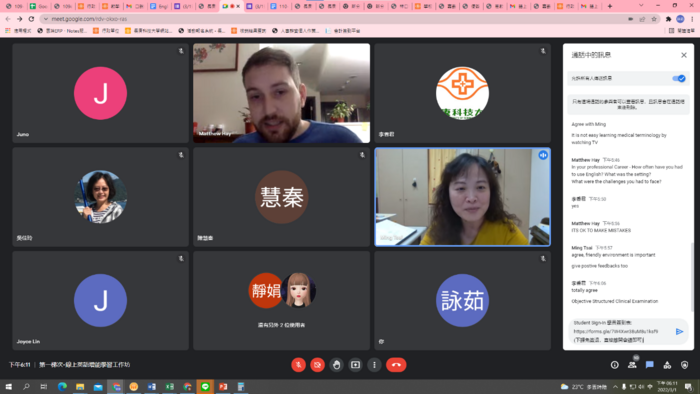
Task: Open host controls shield icon
Action: pos(684,365)
